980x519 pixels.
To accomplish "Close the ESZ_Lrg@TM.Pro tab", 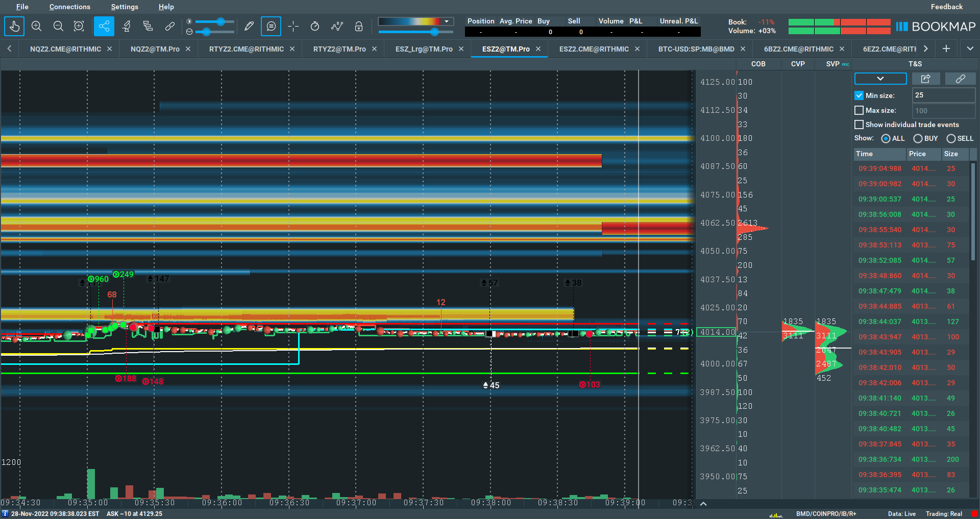I will 461,49.
